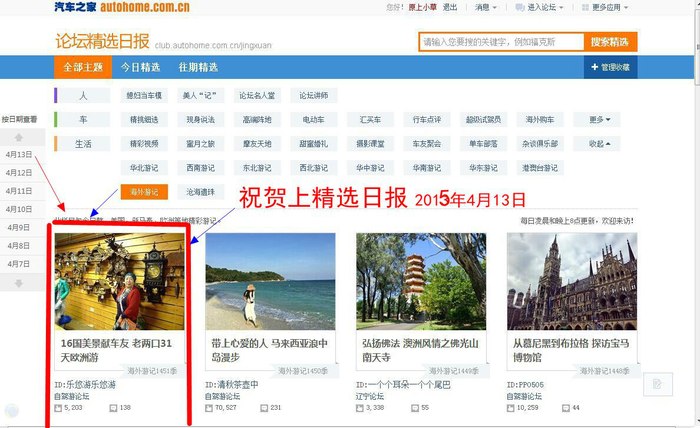Switch to the 今日精选 tab
700x428 pixels.
(x=140, y=67)
